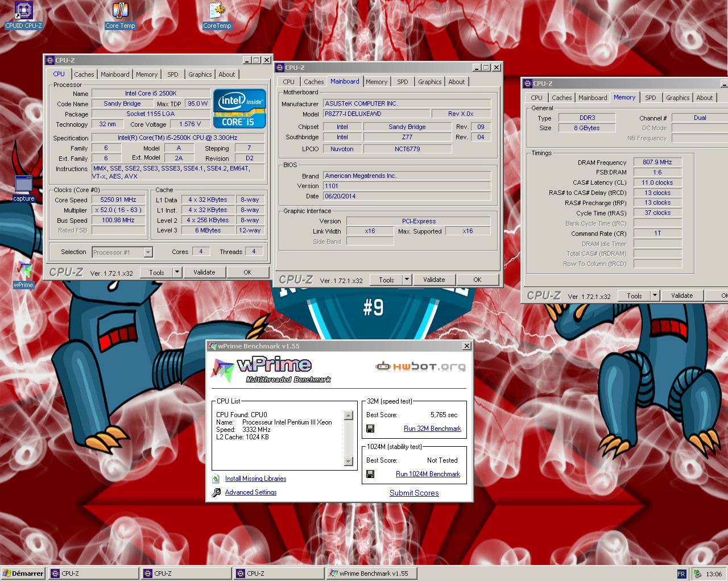The height and width of the screenshot is (582, 728).
Task: Click the system tray icon beside clock
Action: coord(697,574)
